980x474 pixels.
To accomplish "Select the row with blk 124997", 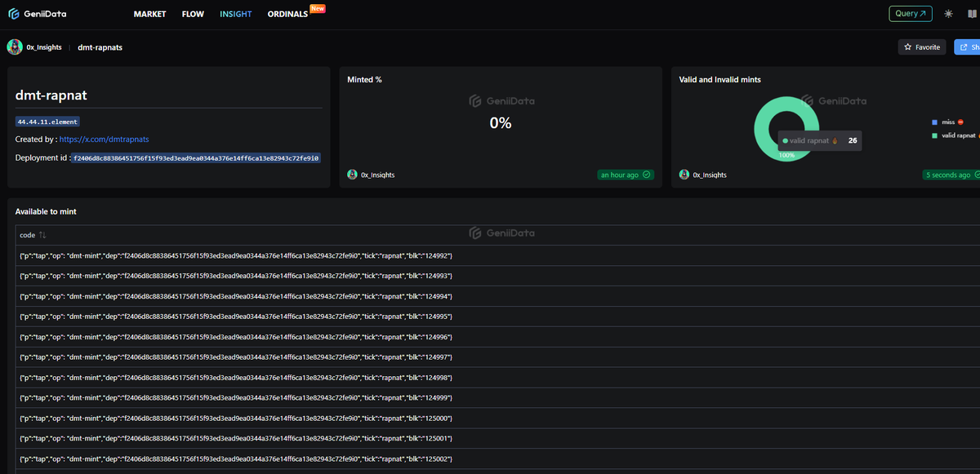I will [x=497, y=357].
